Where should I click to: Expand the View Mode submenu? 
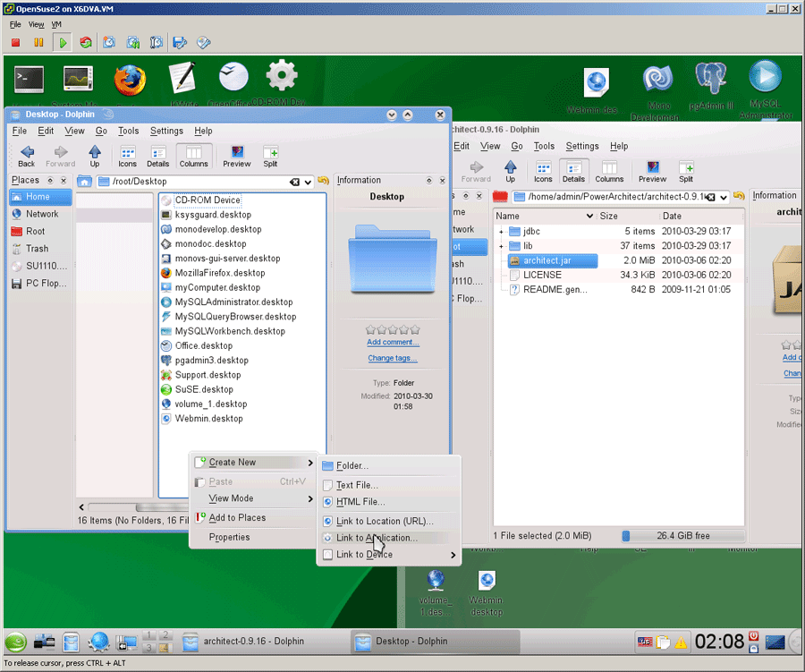point(310,498)
